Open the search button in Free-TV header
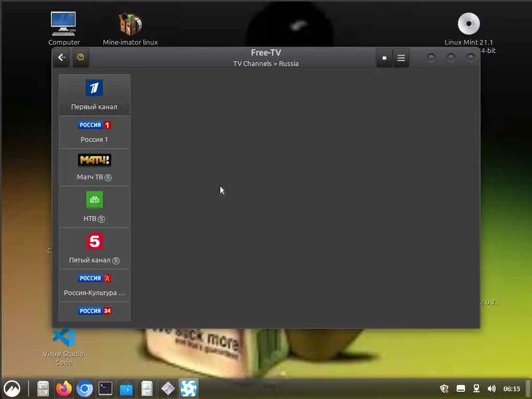Image resolution: width=532 pixels, height=399 pixels. [x=81, y=58]
